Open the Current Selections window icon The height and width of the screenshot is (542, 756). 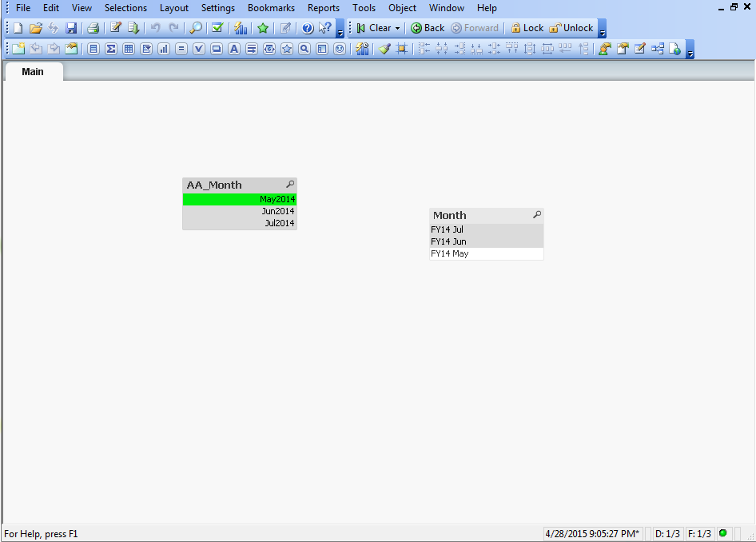217,27
